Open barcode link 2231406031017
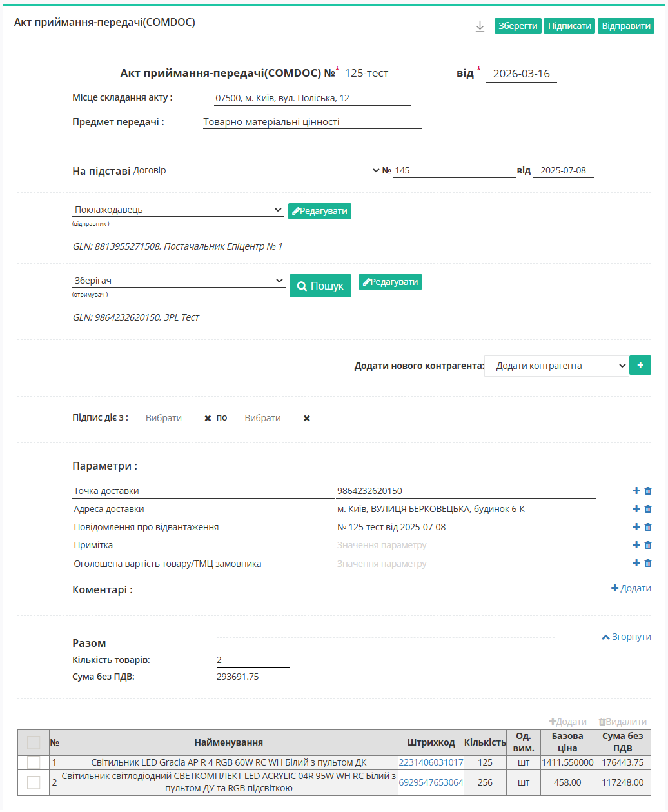 tap(431, 762)
